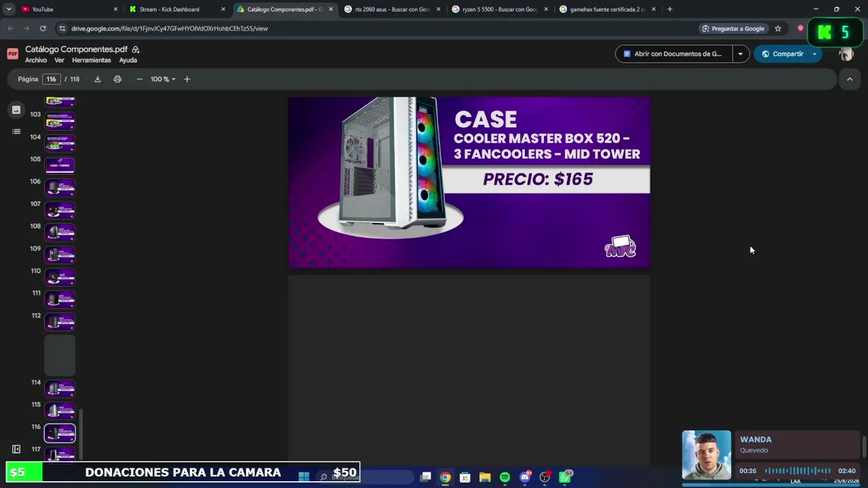This screenshot has width=868, height=488.
Task: Open WhatsApp from the taskbar
Action: (x=565, y=477)
